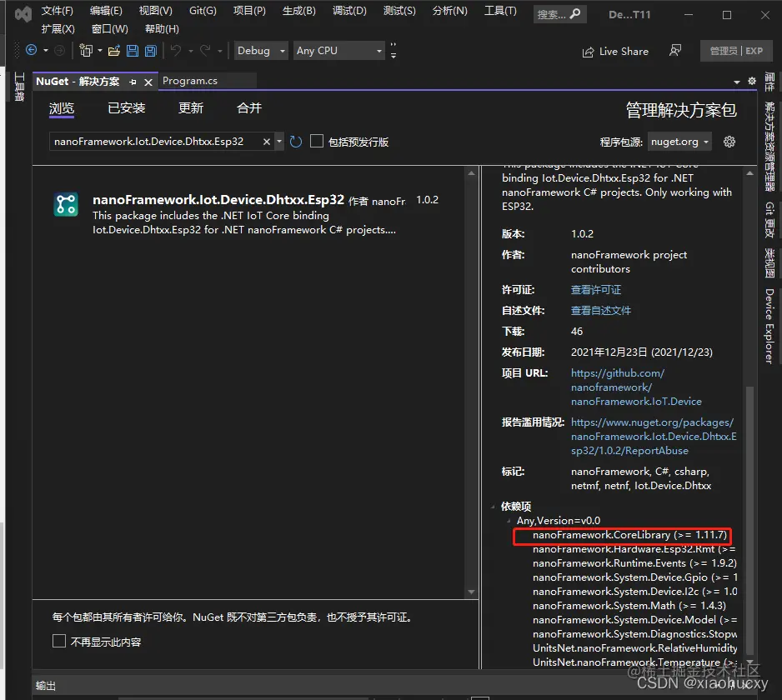Save the current file with the disk icon
Viewport: 782px width, 700px height.
[x=133, y=50]
